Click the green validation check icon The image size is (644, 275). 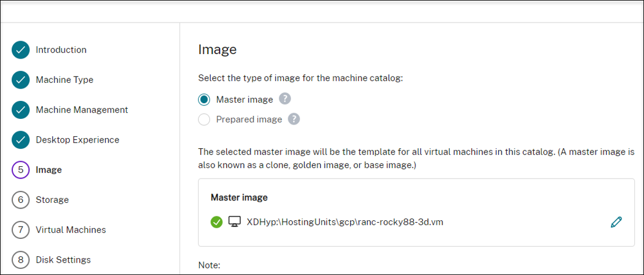tap(217, 222)
